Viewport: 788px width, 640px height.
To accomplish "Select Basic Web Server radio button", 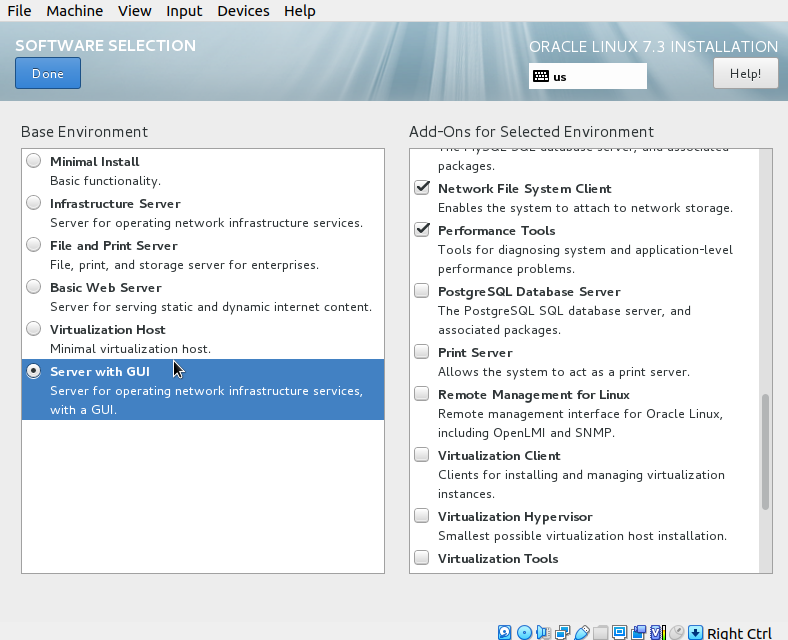I will tap(34, 287).
